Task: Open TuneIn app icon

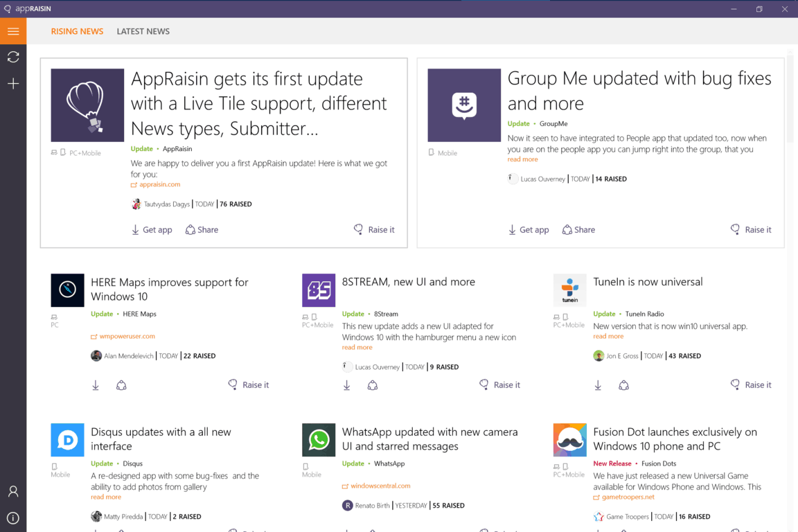Action: [x=570, y=290]
